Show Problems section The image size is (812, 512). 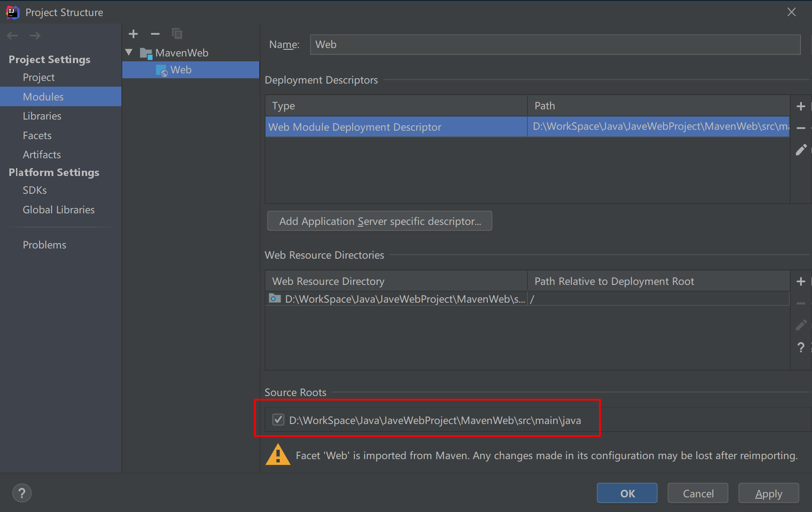[44, 245]
